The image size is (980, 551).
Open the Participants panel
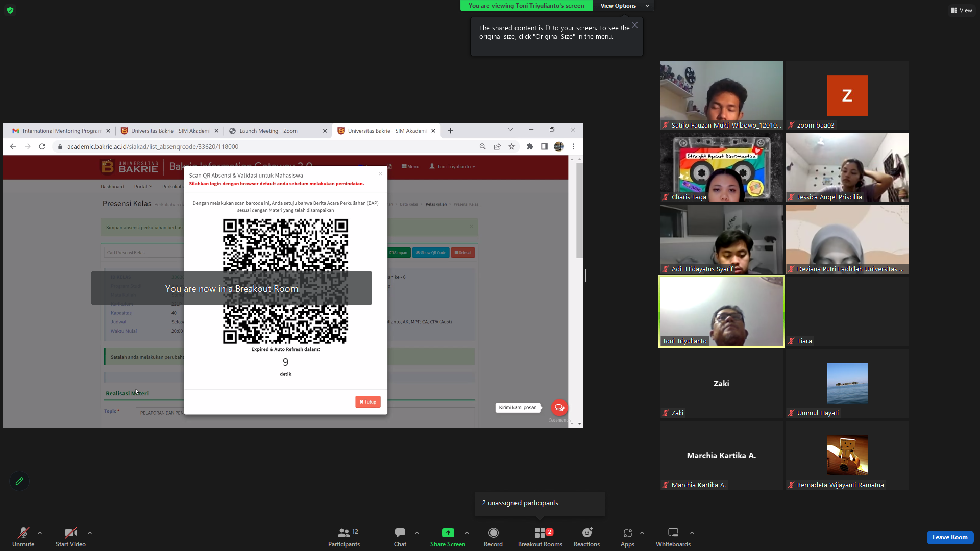tap(344, 537)
